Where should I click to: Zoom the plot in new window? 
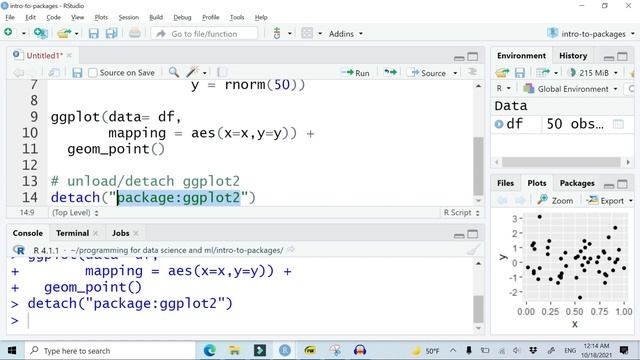(x=556, y=200)
